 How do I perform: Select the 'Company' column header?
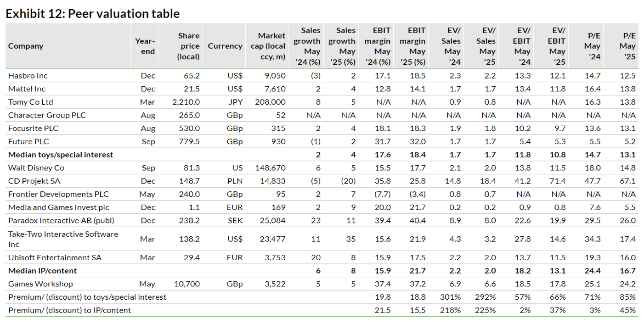26,46
